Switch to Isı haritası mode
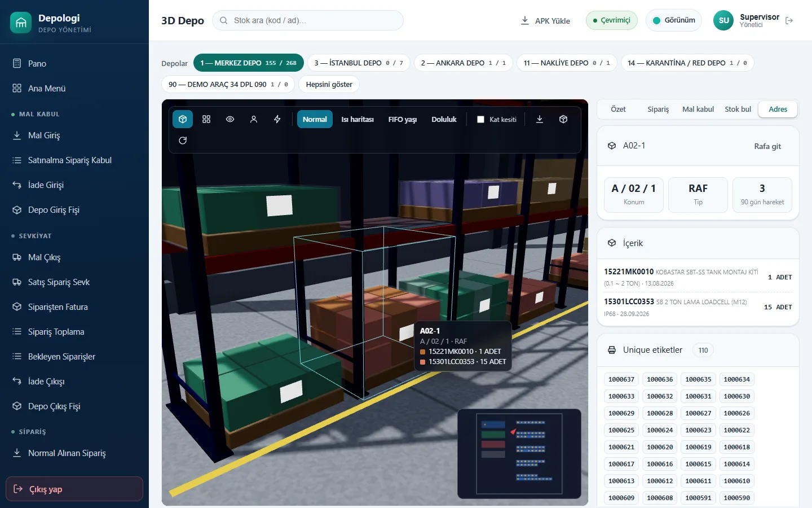 (x=358, y=119)
